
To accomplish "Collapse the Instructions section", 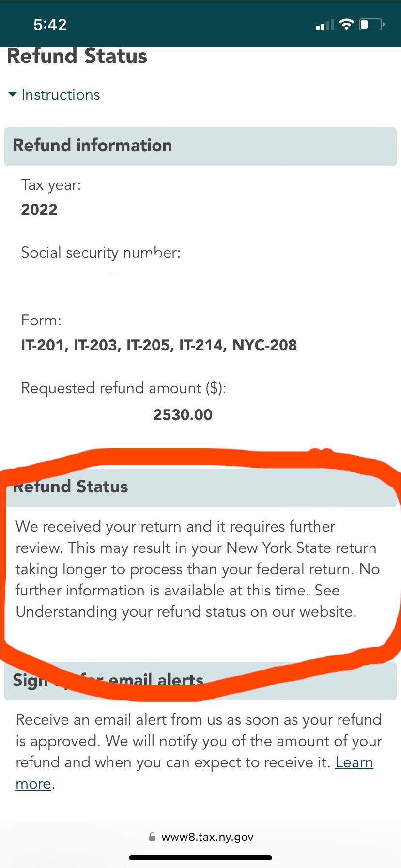I will 60,95.
